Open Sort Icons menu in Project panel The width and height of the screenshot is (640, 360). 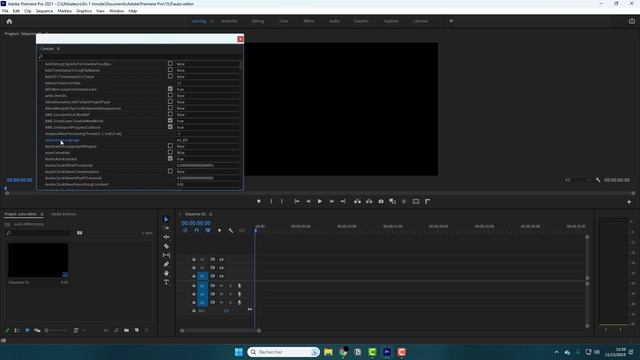point(76,330)
